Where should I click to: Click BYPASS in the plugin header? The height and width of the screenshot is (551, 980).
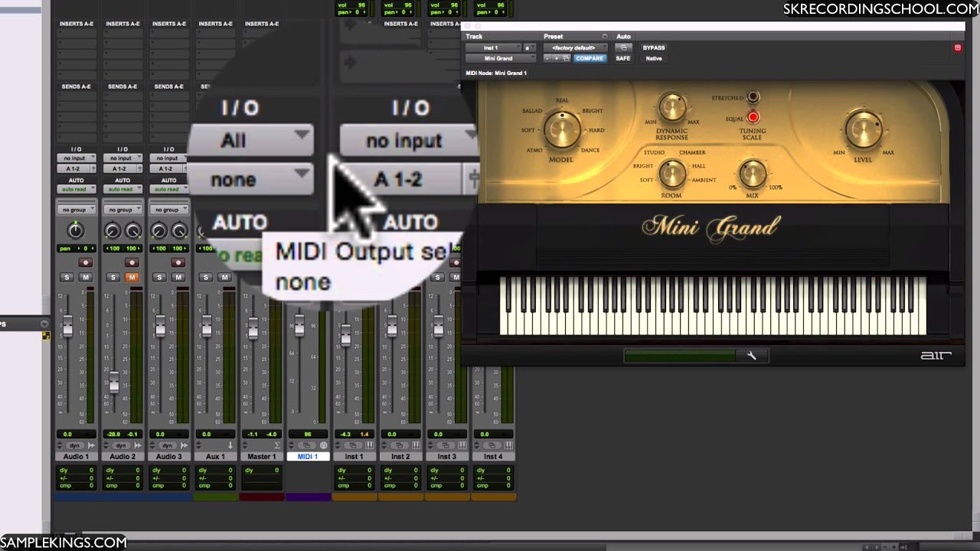[654, 47]
